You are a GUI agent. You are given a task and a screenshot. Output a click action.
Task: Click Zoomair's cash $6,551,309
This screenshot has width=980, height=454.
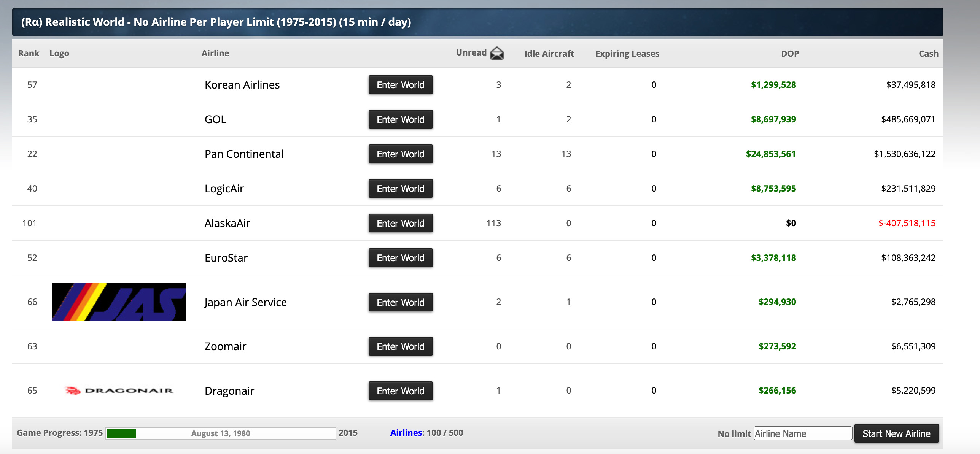pyautogui.click(x=913, y=346)
